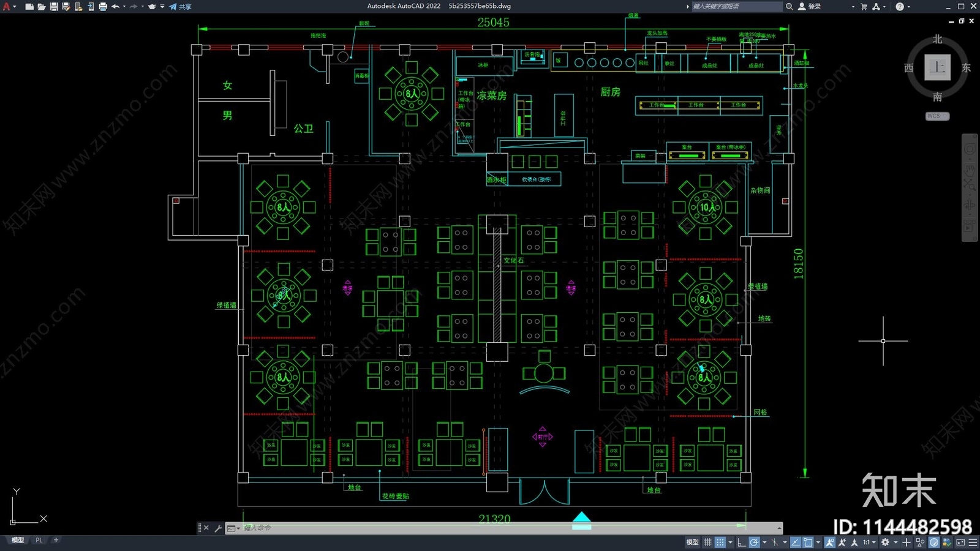Switch to the 模型 layout tab
This screenshot has width=980, height=551.
tap(18, 540)
